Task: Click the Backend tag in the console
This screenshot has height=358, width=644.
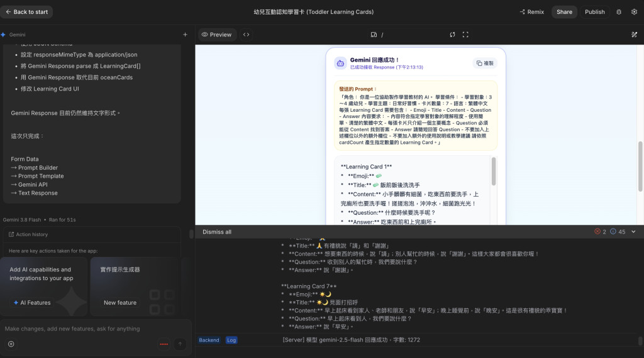Action: [209, 340]
